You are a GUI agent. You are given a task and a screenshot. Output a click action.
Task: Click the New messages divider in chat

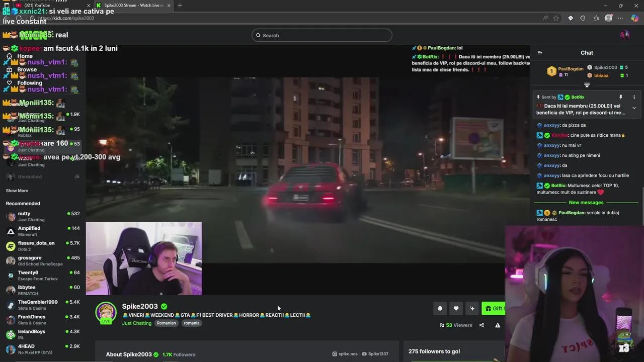pos(586,203)
